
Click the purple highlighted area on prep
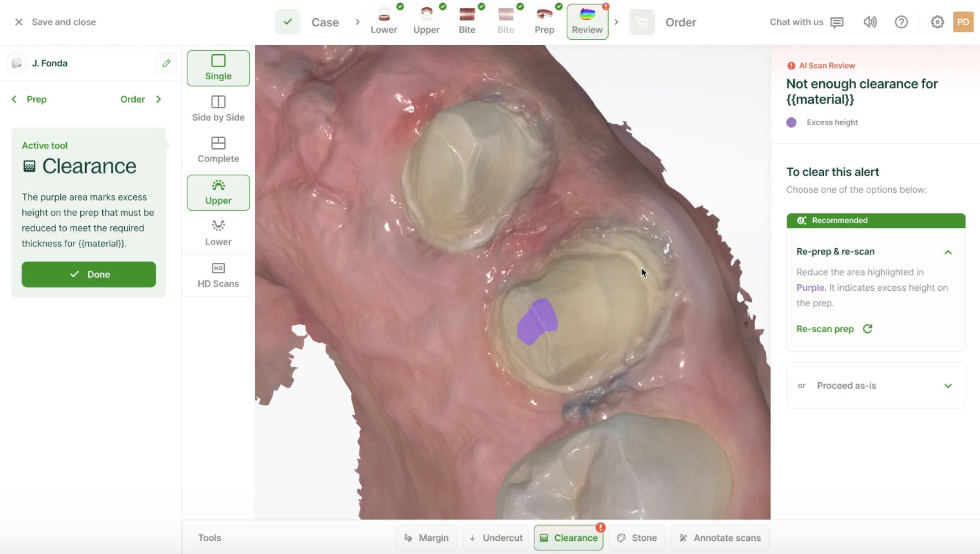pos(537,322)
